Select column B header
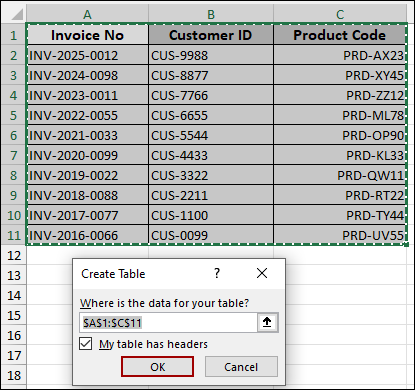The image size is (415, 390). (211, 14)
